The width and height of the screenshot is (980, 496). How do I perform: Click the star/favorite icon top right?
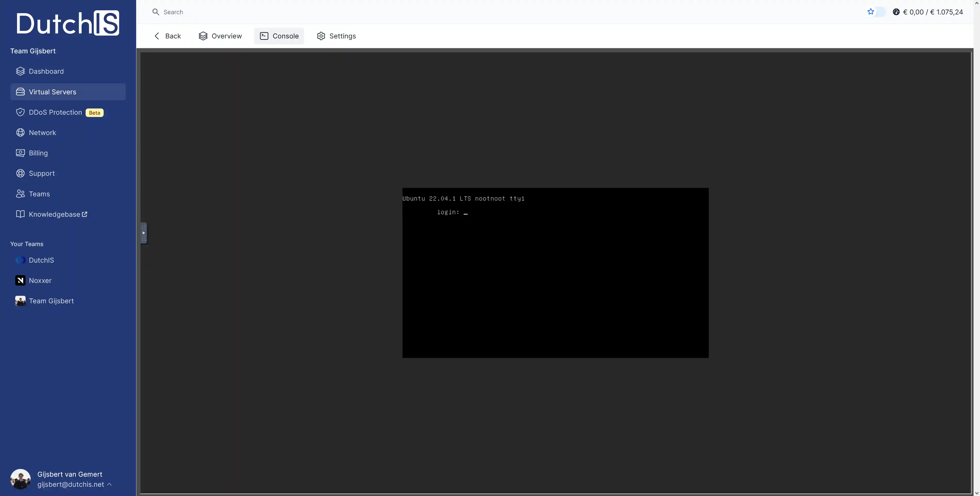(870, 11)
